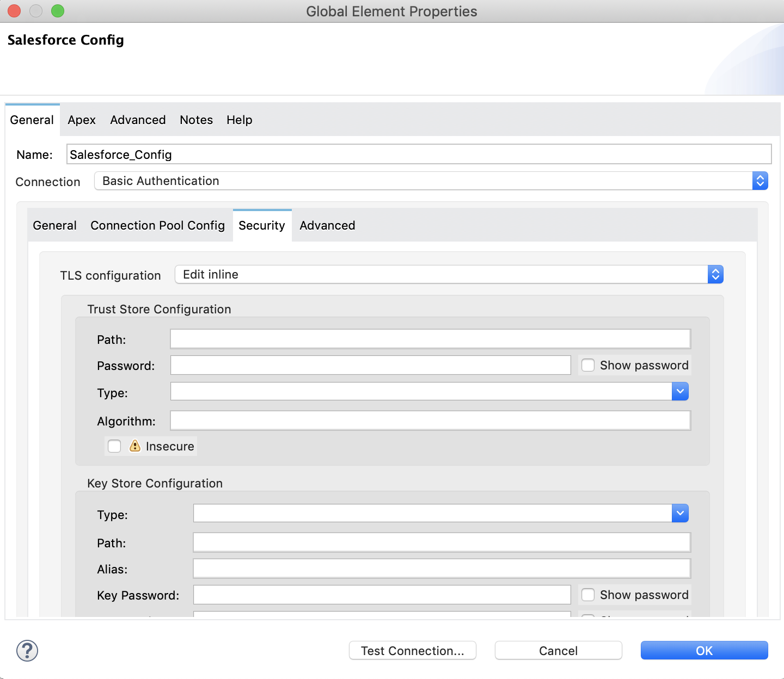Image resolution: width=784 pixels, height=679 pixels.
Task: Toggle Show password for Key Password
Action: [588, 595]
